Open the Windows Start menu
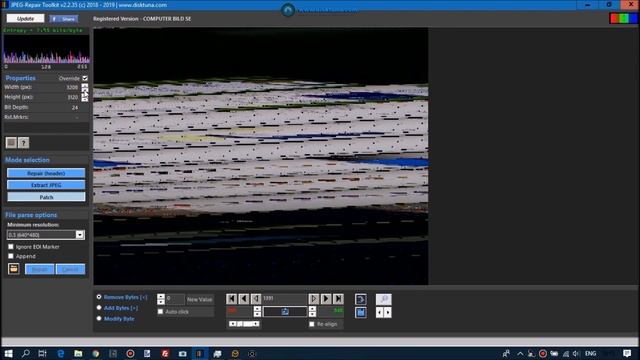Screen dimensions: 640x360 click(x=8, y=353)
